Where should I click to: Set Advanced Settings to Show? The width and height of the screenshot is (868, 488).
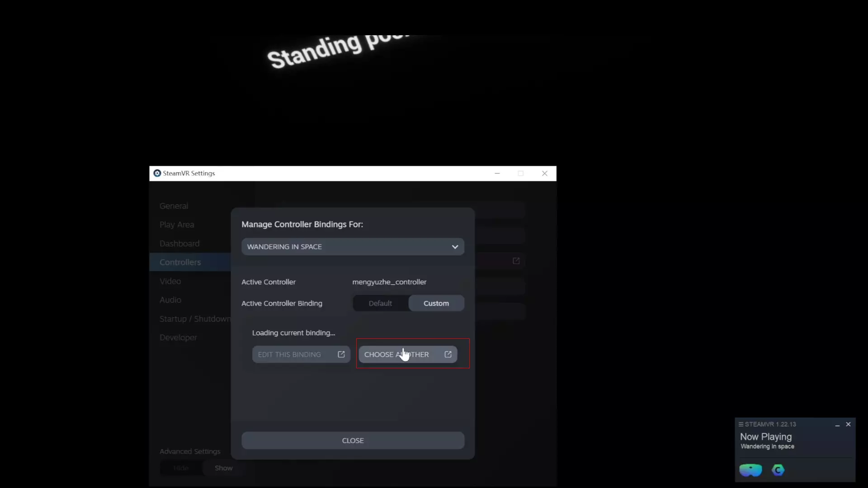(x=223, y=468)
